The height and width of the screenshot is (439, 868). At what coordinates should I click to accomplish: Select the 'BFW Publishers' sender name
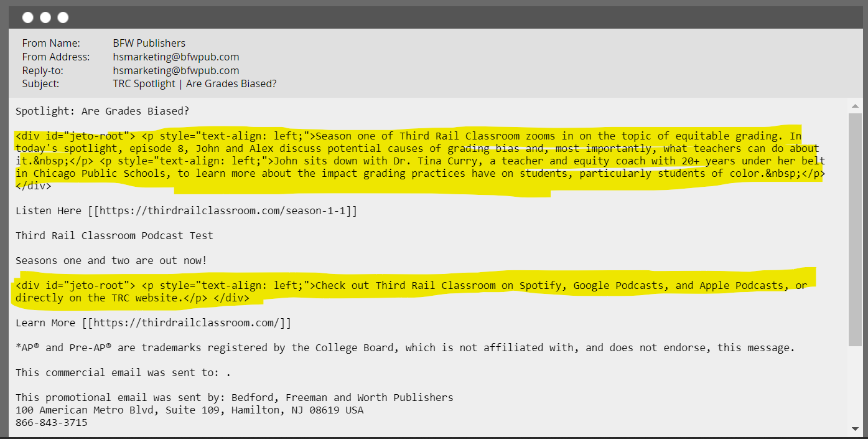click(149, 44)
